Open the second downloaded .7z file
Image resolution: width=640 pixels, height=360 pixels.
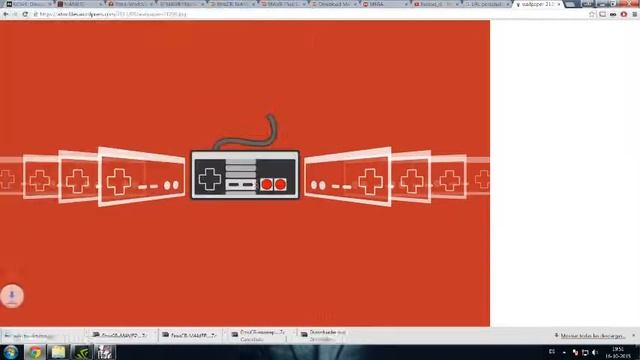tap(189, 335)
